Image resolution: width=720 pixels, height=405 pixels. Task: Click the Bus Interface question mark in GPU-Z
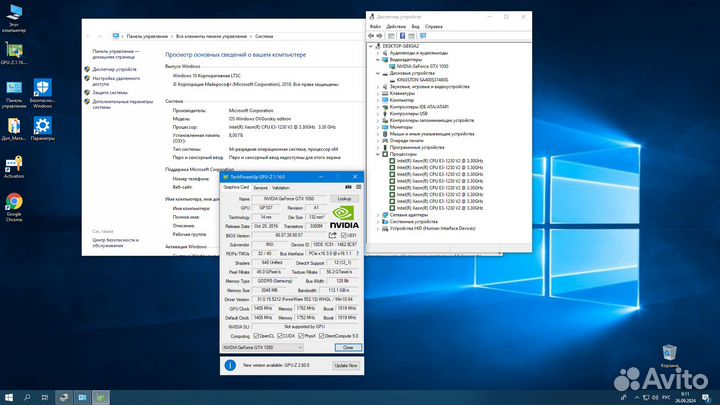tap(357, 253)
